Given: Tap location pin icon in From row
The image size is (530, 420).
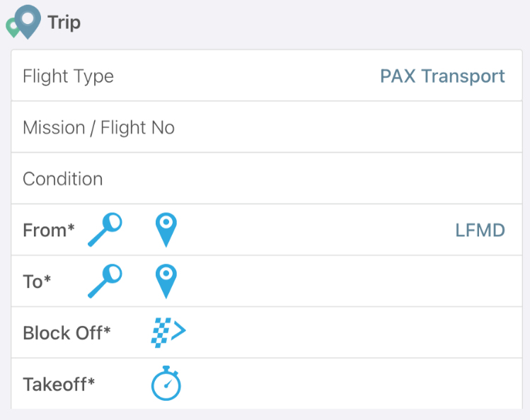Looking at the screenshot, I should [166, 230].
